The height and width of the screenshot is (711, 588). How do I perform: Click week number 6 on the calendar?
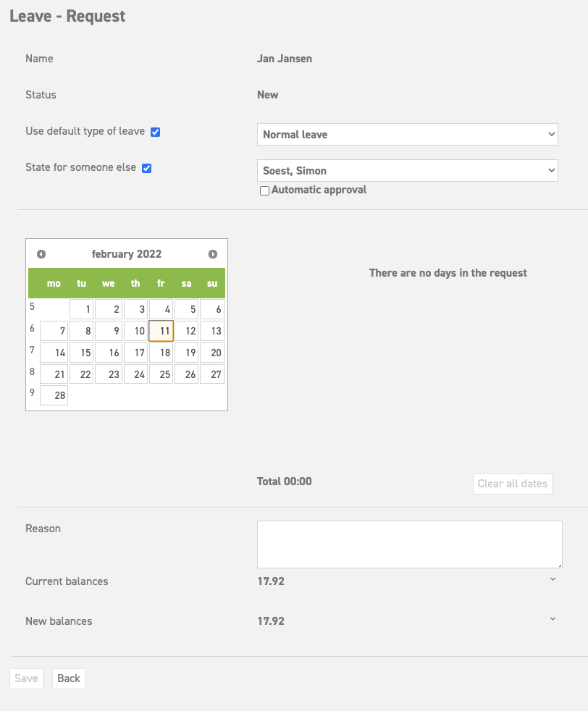click(x=31, y=328)
